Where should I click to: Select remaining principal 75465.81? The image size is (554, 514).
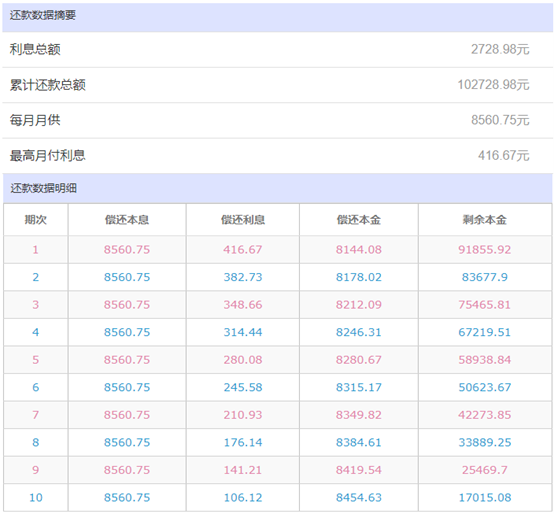click(x=485, y=305)
